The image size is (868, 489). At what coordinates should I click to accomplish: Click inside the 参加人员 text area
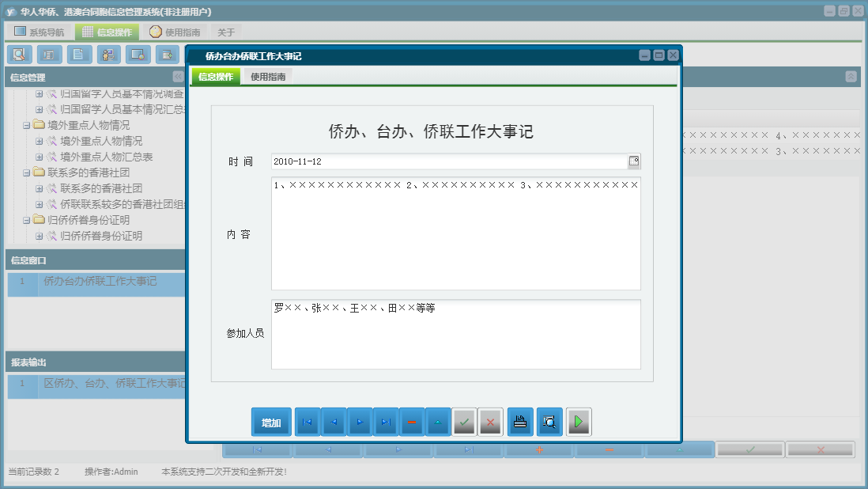point(455,334)
